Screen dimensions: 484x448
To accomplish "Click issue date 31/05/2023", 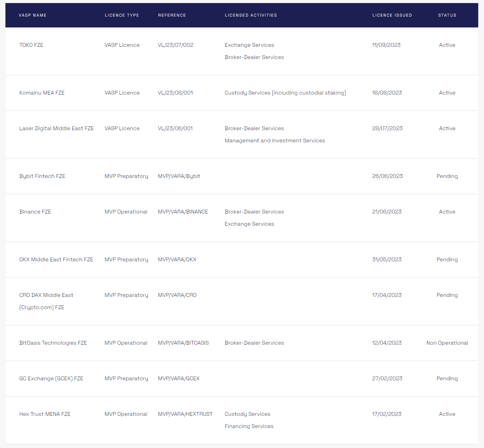I will pyautogui.click(x=387, y=260).
